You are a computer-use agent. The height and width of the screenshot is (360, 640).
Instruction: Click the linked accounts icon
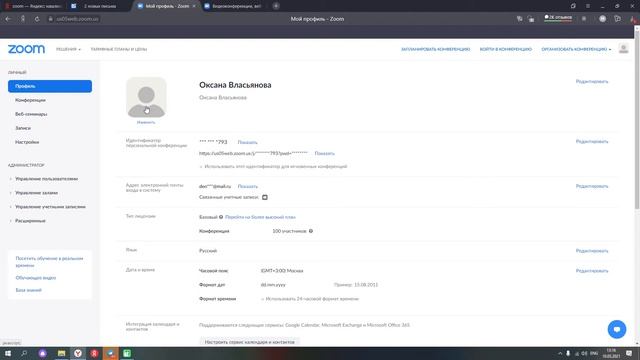coord(264,198)
